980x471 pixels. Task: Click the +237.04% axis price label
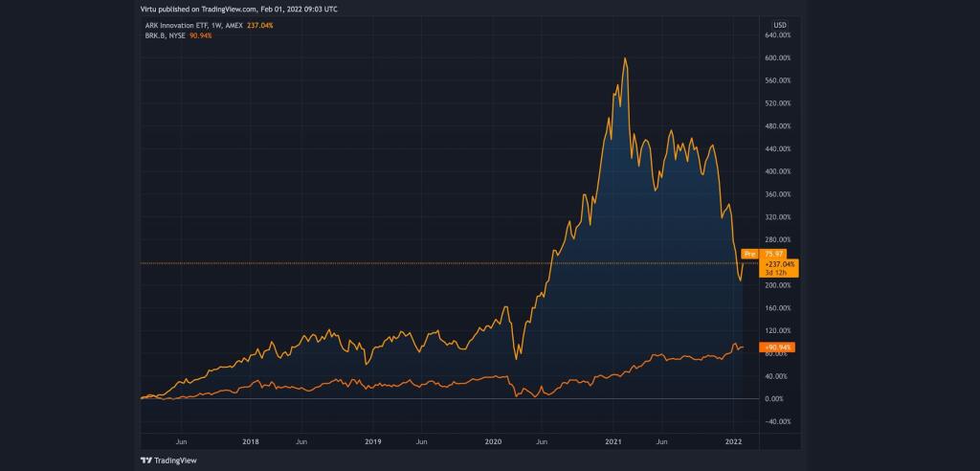[779, 264]
